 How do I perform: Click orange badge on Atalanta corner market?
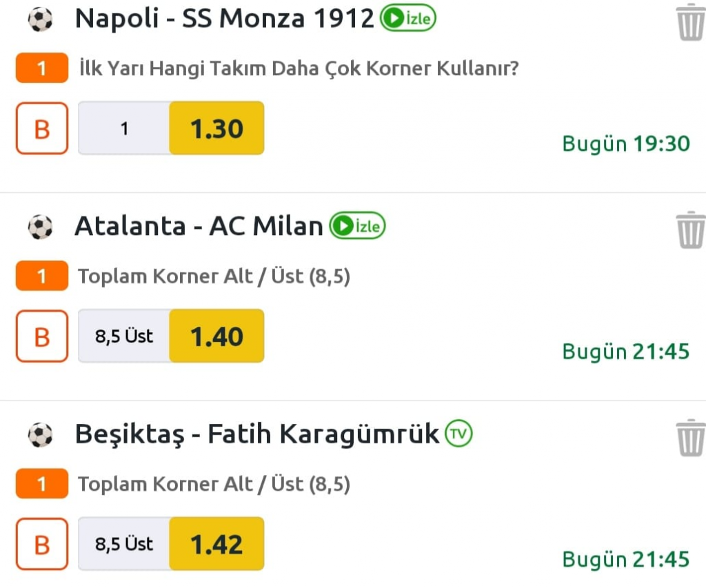(41, 276)
